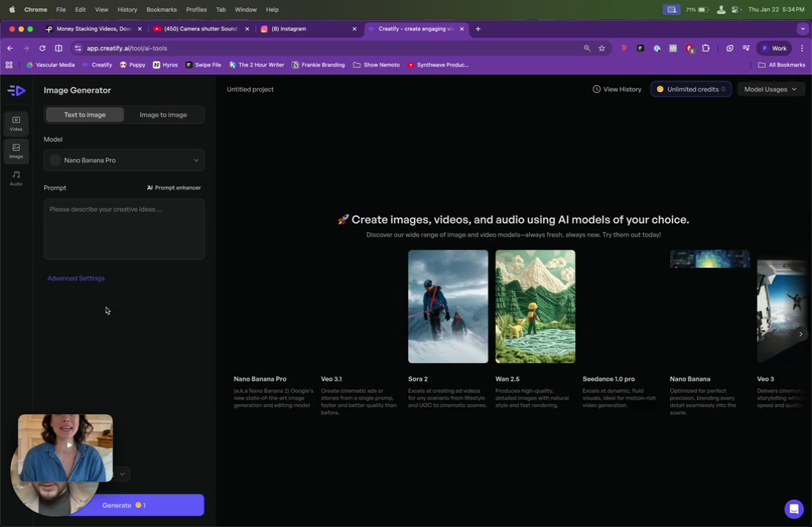Viewport: 812px width, 527px height.
Task: Open the Model Usages dropdown
Action: click(x=770, y=89)
